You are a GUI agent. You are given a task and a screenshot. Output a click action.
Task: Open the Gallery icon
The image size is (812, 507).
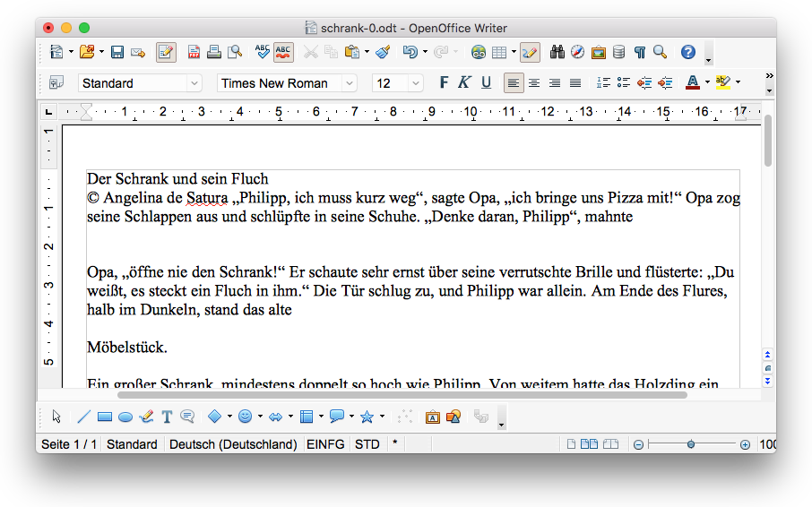click(x=598, y=52)
